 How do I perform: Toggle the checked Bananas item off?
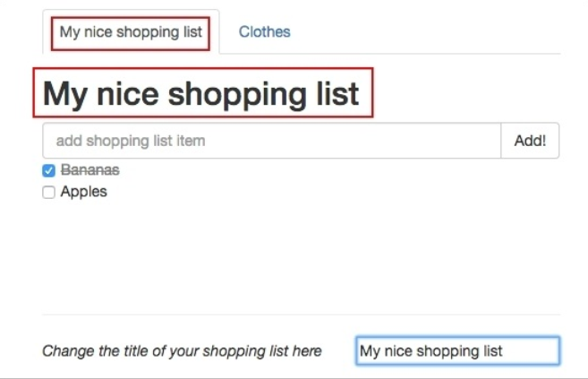[x=49, y=170]
